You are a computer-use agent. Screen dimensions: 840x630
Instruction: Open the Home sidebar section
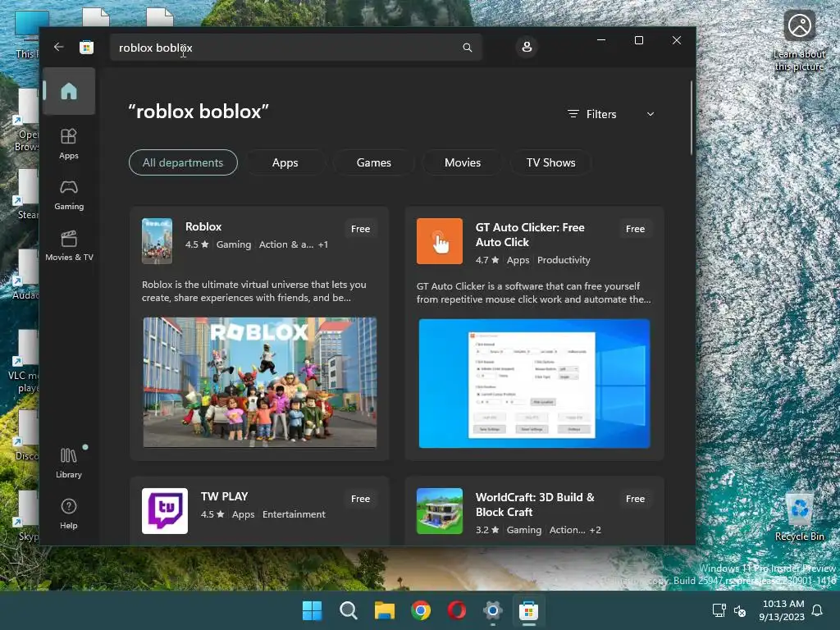click(x=69, y=91)
